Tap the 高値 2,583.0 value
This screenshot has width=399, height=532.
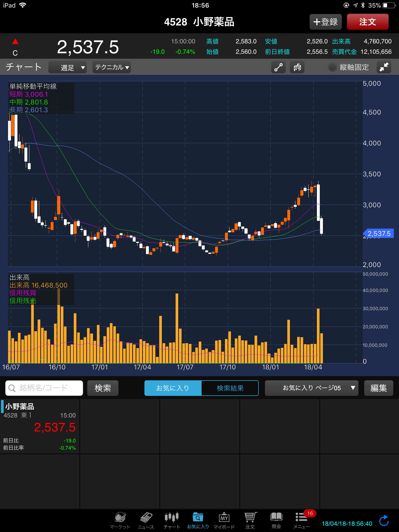pyautogui.click(x=246, y=41)
